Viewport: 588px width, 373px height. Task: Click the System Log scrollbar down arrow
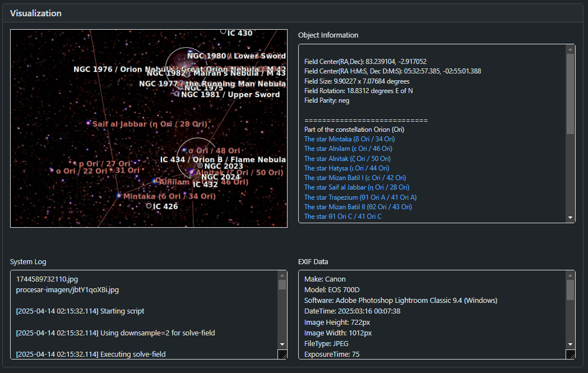pyautogui.click(x=282, y=344)
